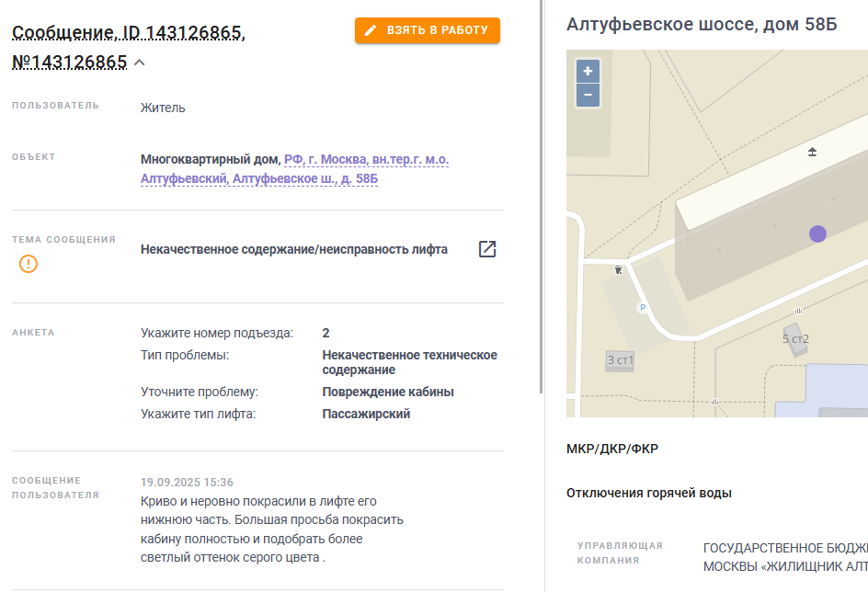Click the orange warning exclamation icon
The height and width of the screenshot is (592, 868).
tap(29, 264)
